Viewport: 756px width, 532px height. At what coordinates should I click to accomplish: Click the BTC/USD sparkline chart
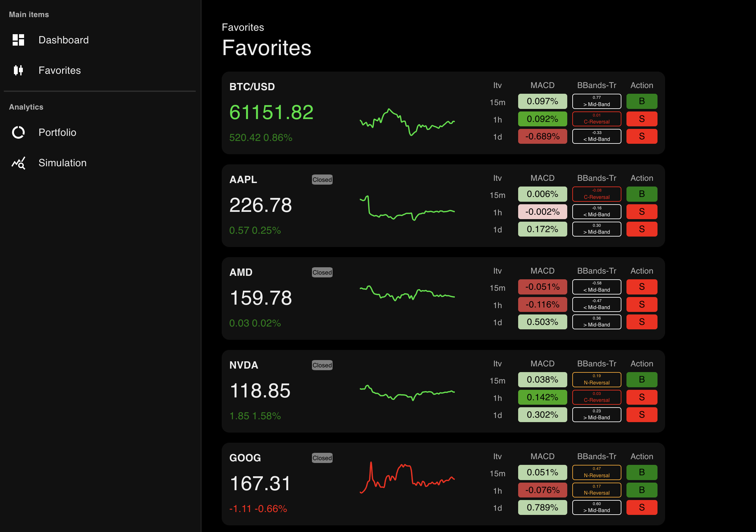[x=407, y=122]
